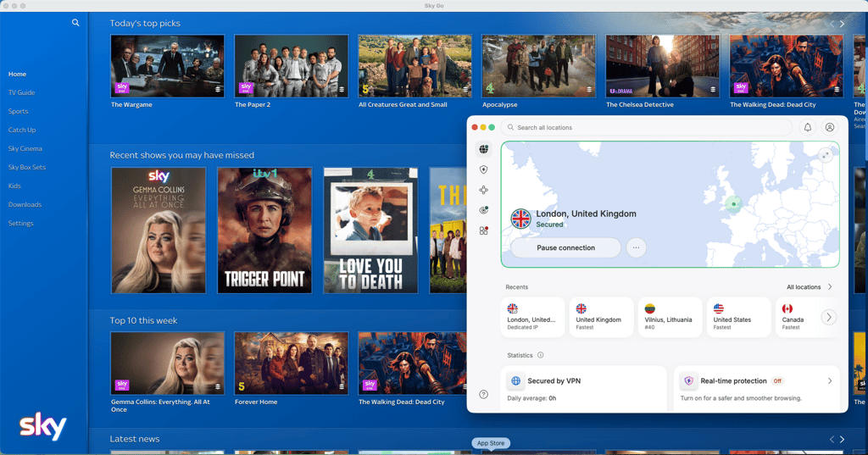The width and height of the screenshot is (868, 455).
Task: Open Gemma Collins thumbnail in Top 10 this week
Action: [167, 363]
